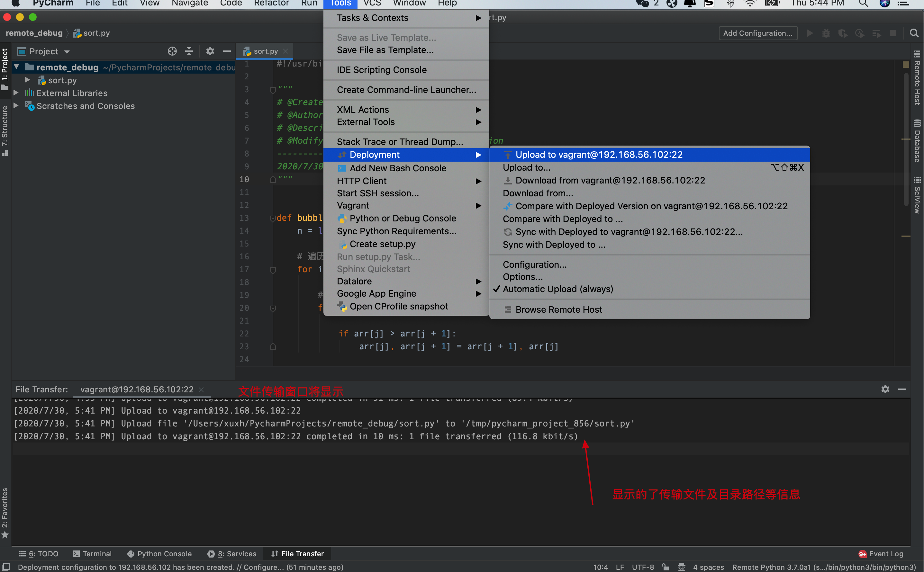Expand XML Actions submenu
This screenshot has height=572, width=924.
[x=406, y=110]
